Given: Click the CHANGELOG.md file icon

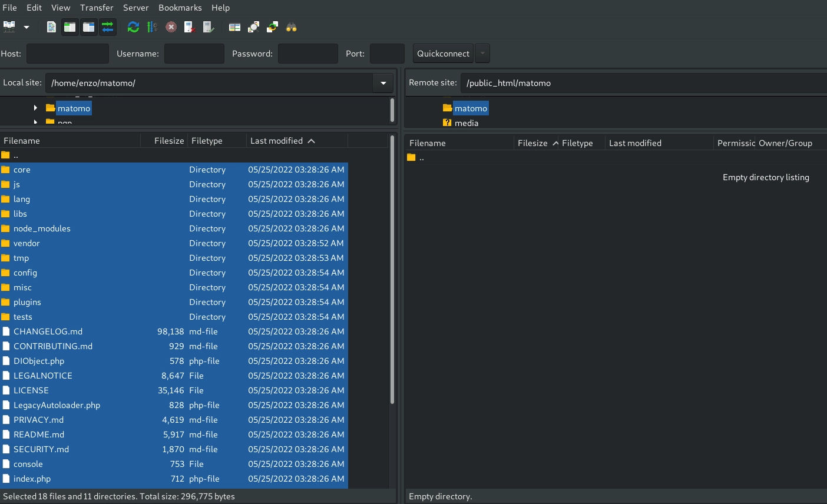Looking at the screenshot, I should pyautogui.click(x=6, y=331).
